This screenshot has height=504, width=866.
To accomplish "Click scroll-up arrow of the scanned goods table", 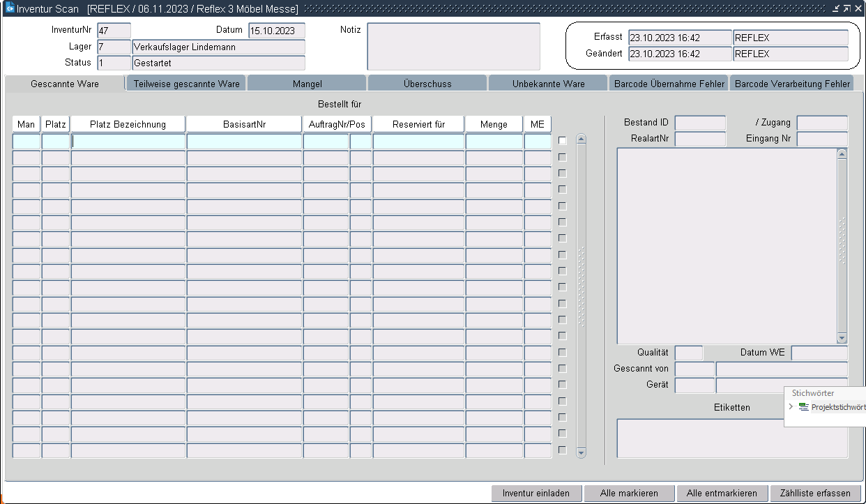I will (582, 139).
